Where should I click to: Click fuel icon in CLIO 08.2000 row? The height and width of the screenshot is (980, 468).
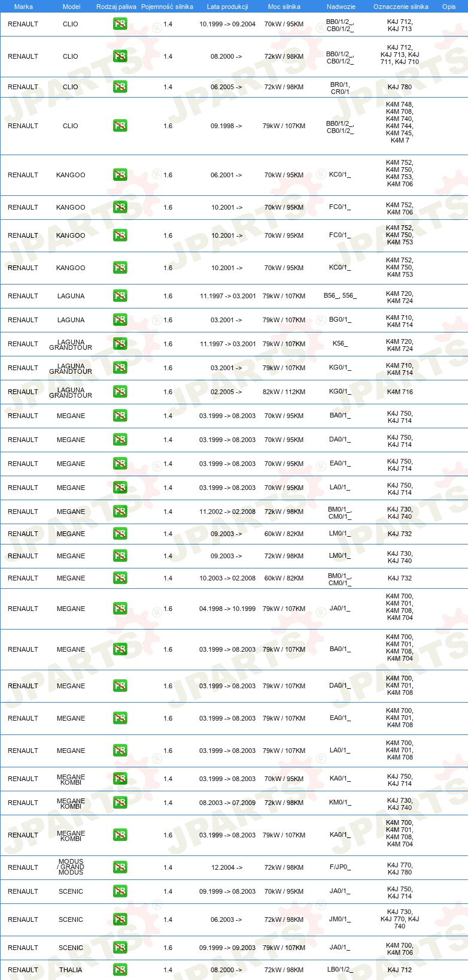[120, 57]
